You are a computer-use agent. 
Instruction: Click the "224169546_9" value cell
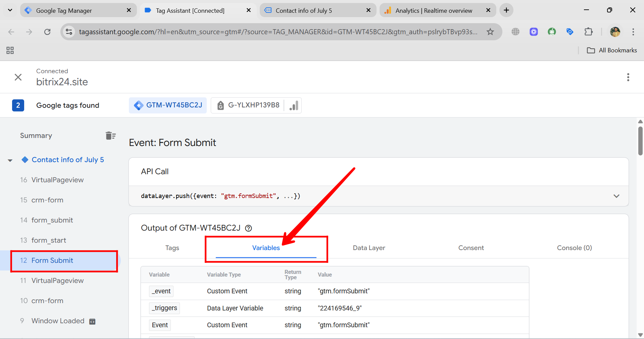tap(340, 308)
